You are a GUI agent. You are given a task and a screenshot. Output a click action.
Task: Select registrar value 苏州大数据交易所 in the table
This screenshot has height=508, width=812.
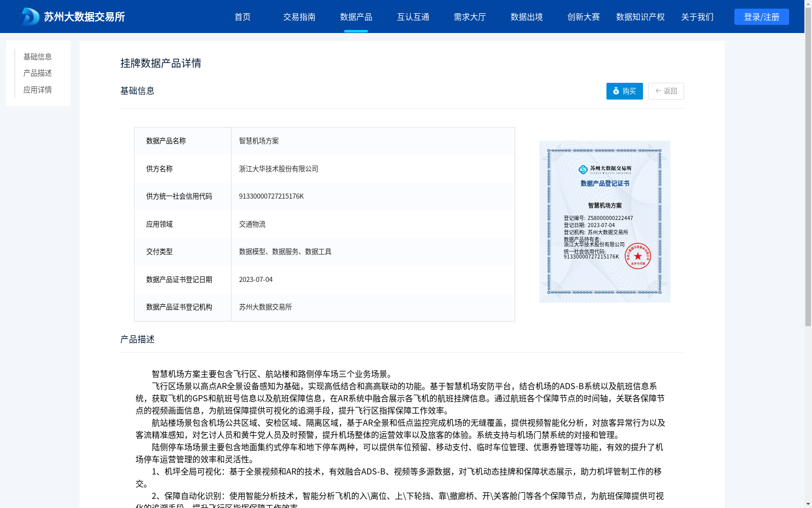265,307
